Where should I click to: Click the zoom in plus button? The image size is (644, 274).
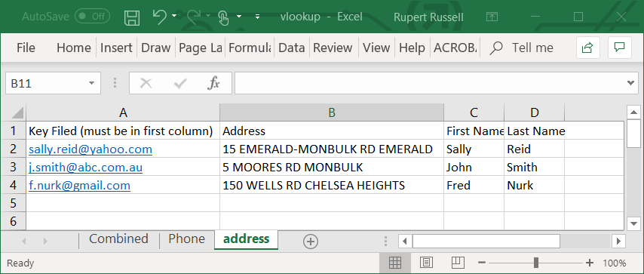(590, 263)
